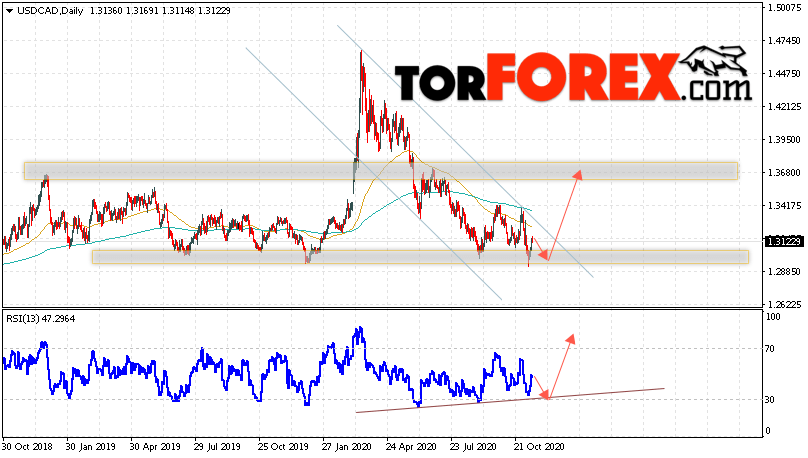
Task: Select date label 30 Oct 2018
Action: [27, 447]
